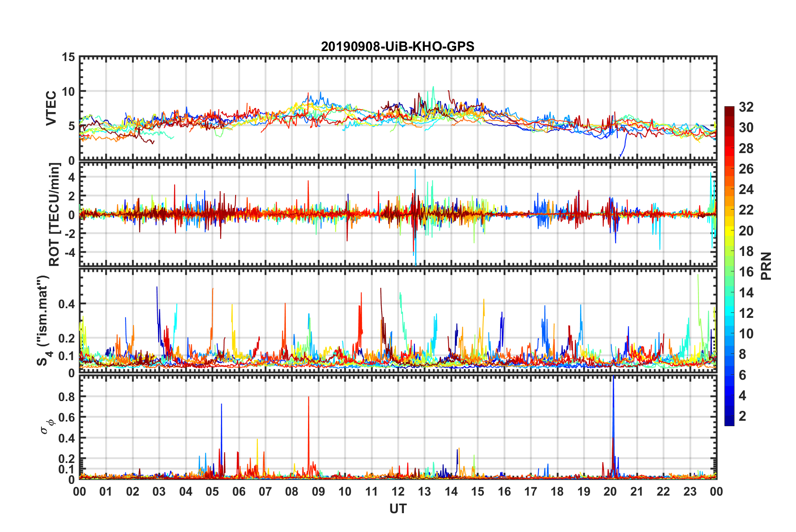Click the "13" hour label on the UT axis
Viewport: 796px width, 532px height.
[x=424, y=491]
